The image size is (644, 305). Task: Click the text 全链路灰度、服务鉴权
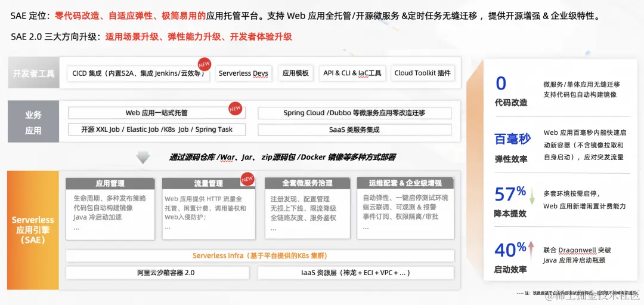[304, 217]
